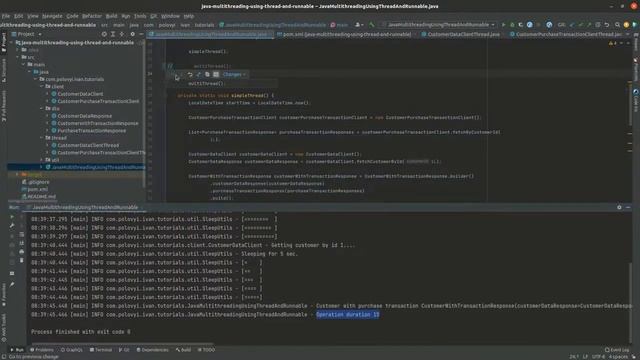Viewport: 640px width, 360px height.
Task: Open the Event Log
Action: click(617, 350)
